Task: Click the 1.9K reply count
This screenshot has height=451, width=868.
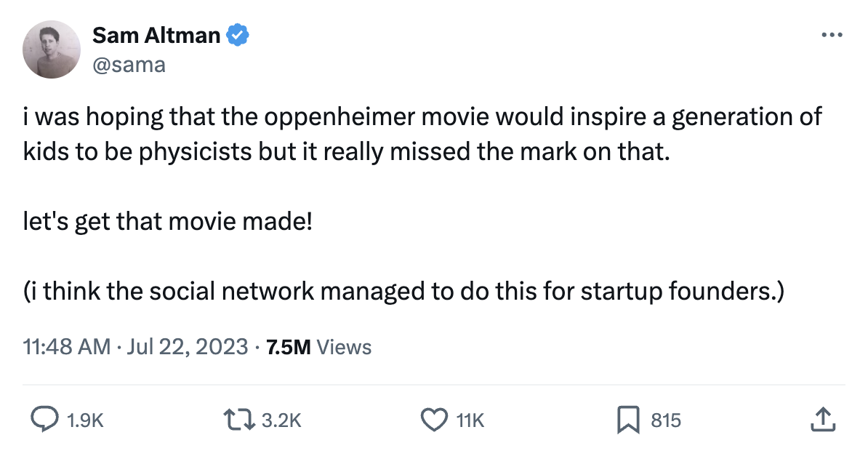Action: [85, 420]
